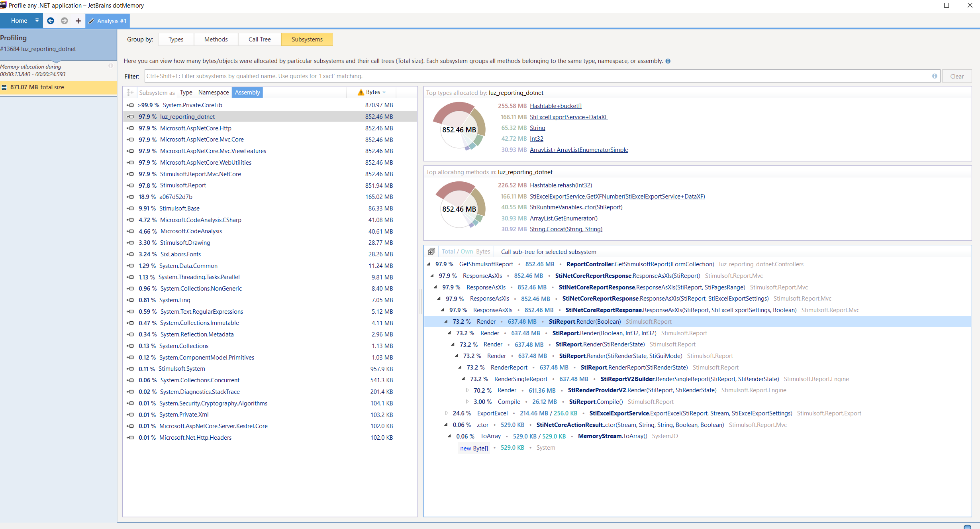Click subsystem icon for System.Private.CoreLib row
This screenshot has height=529, width=980.
pos(130,105)
